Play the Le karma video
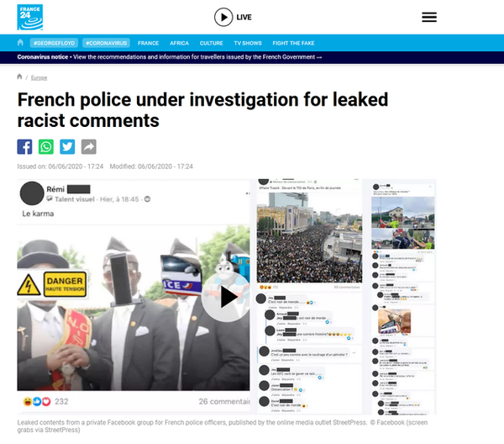 pyautogui.click(x=226, y=298)
